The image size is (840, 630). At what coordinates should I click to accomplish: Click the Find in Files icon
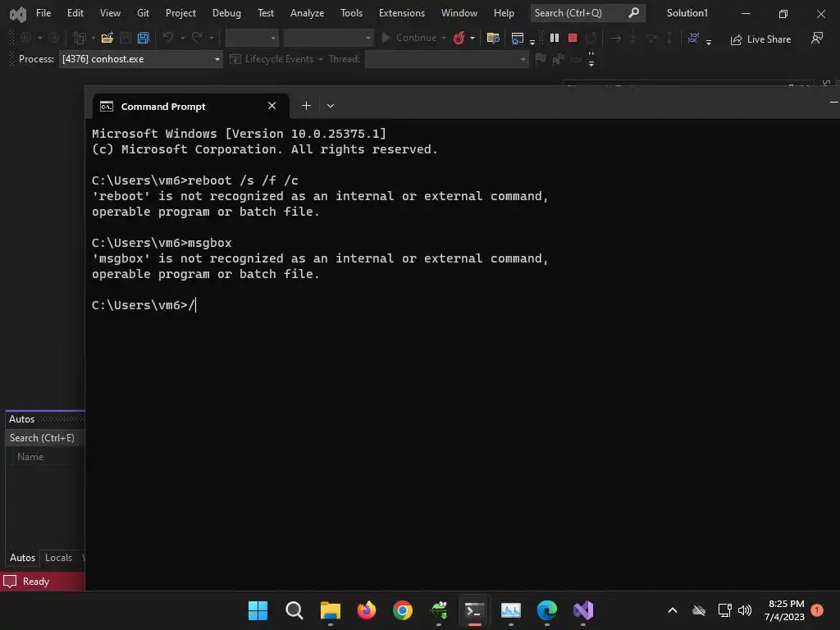[493, 38]
